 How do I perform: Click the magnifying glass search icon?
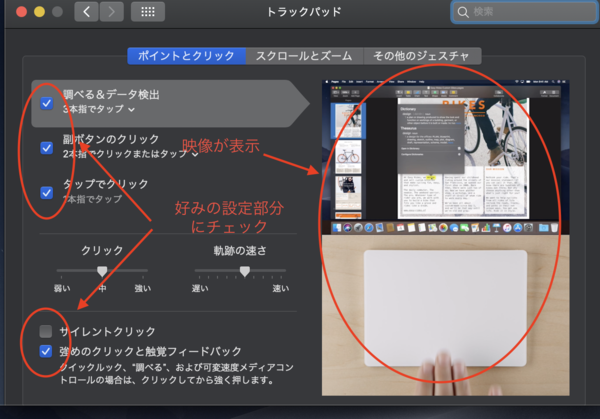click(x=463, y=13)
